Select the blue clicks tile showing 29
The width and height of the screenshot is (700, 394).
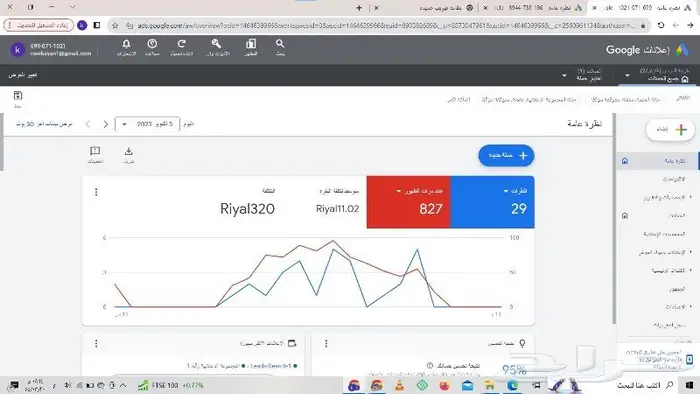pyautogui.click(x=492, y=202)
